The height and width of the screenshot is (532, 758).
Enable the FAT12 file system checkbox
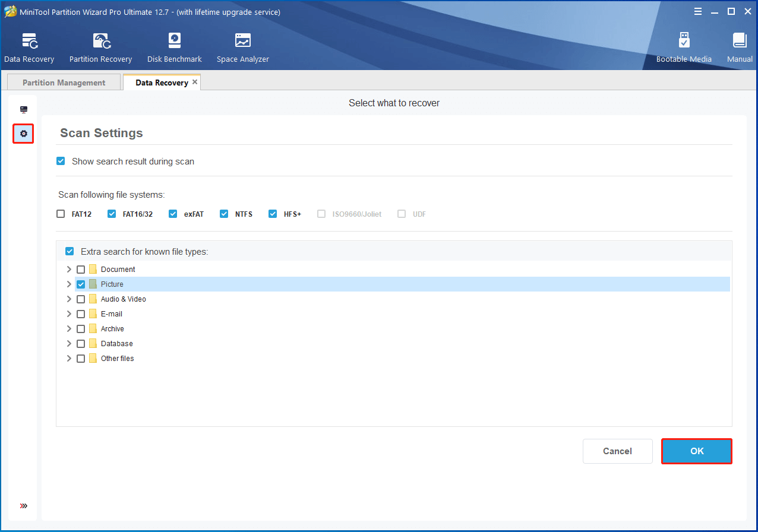click(x=61, y=214)
